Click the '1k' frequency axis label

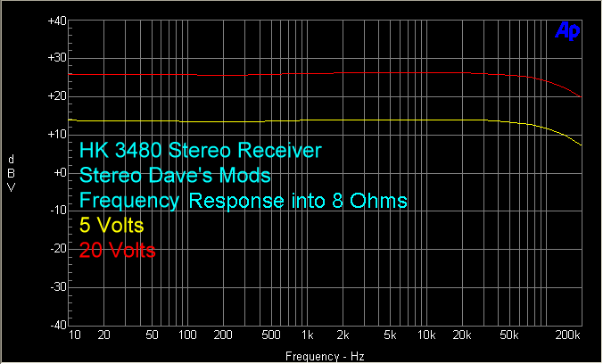(307, 335)
